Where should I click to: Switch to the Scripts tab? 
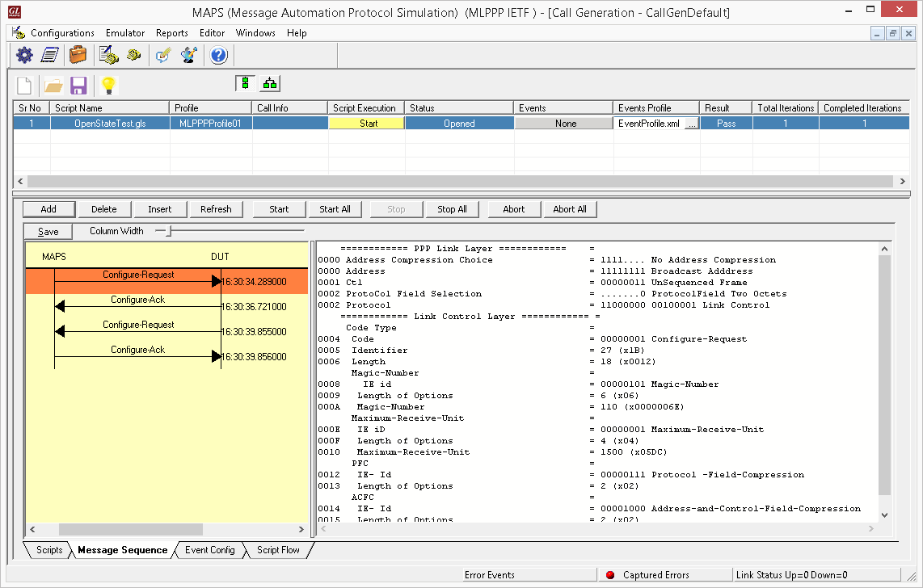pos(49,550)
